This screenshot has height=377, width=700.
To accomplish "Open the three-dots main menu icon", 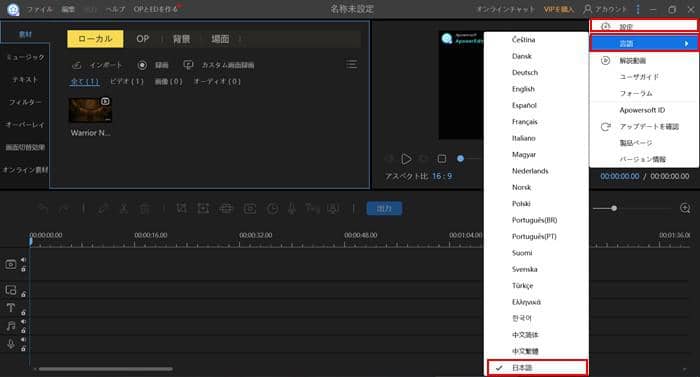I will (638, 9).
